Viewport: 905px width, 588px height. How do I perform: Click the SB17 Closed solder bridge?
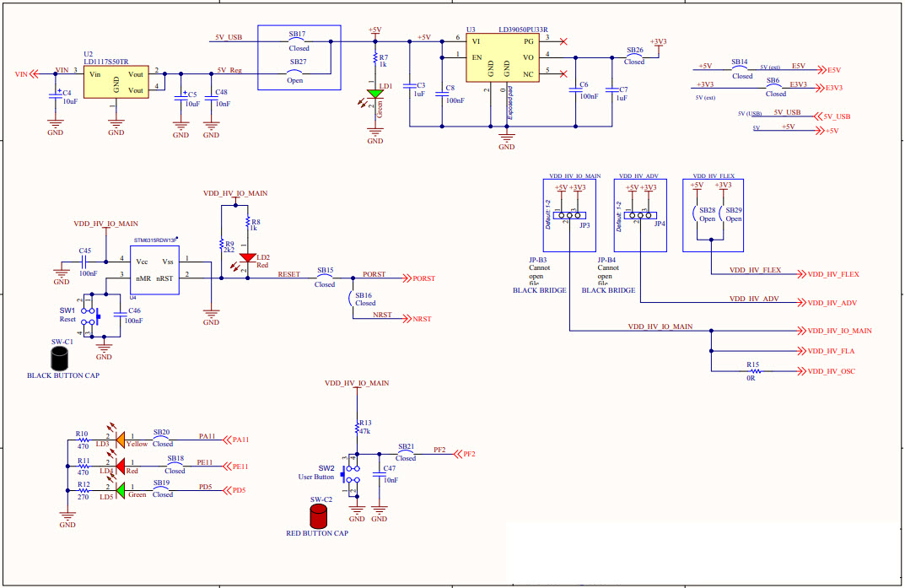pyautogui.click(x=296, y=38)
